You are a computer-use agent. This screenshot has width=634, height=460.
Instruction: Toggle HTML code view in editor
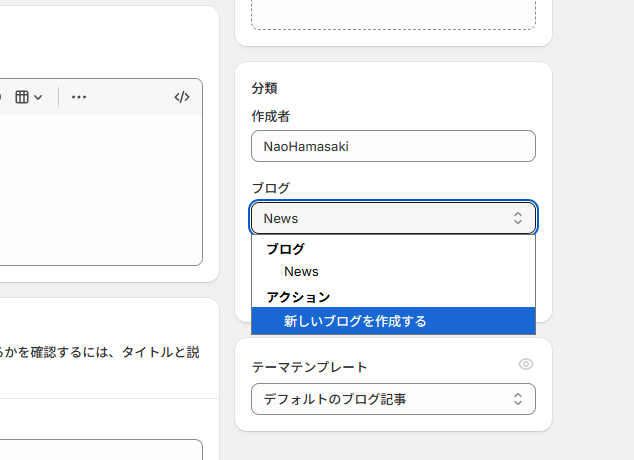182,97
